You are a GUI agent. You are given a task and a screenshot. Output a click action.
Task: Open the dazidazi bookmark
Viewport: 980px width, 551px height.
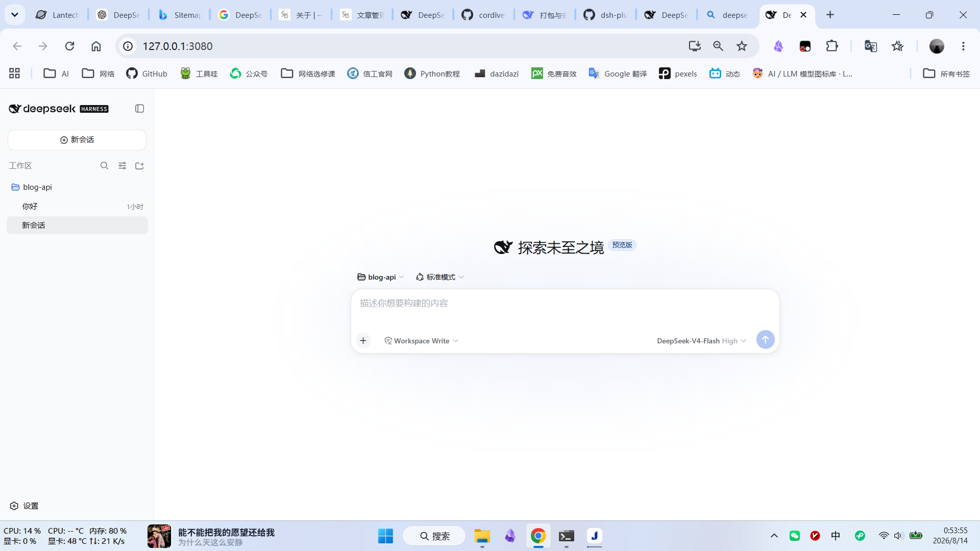coord(497,73)
